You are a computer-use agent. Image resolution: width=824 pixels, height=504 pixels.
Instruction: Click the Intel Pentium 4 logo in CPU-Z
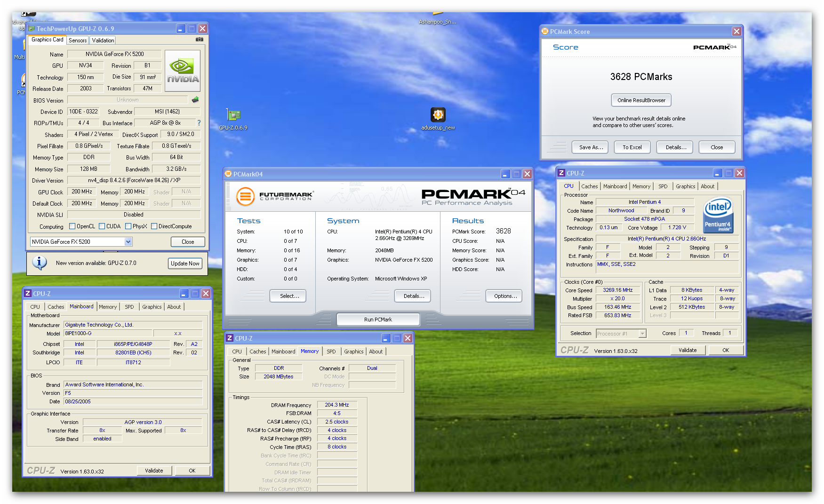tap(718, 215)
